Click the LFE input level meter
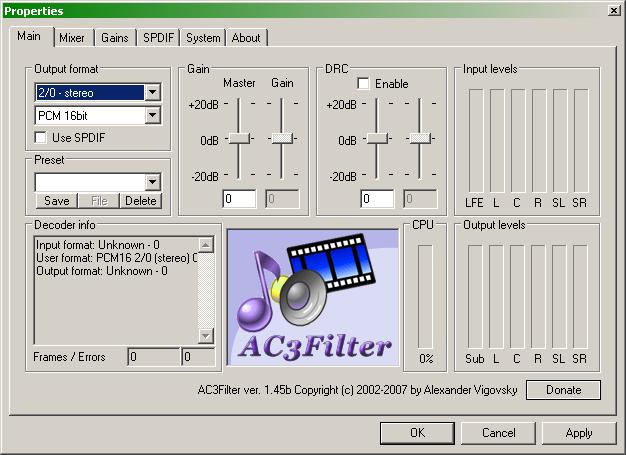626x455 pixels. point(476,141)
